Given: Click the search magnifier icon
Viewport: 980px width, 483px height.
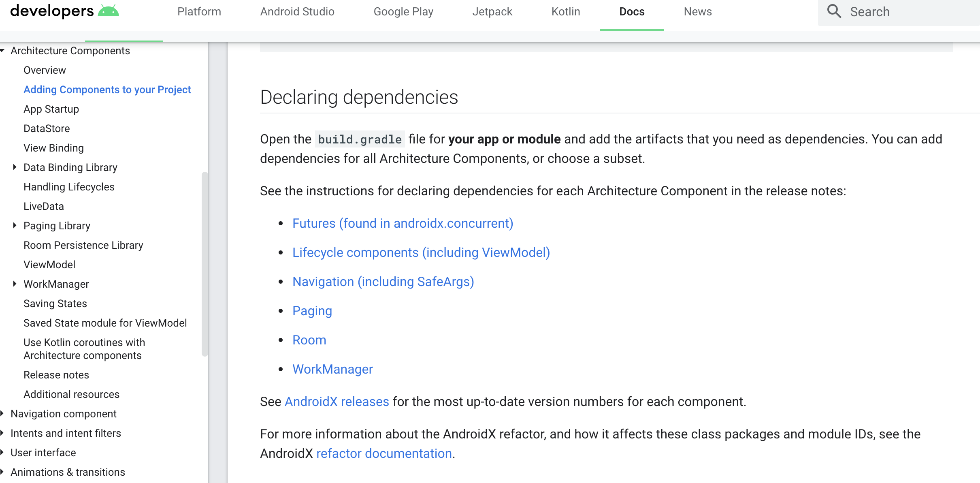Looking at the screenshot, I should click(834, 11).
